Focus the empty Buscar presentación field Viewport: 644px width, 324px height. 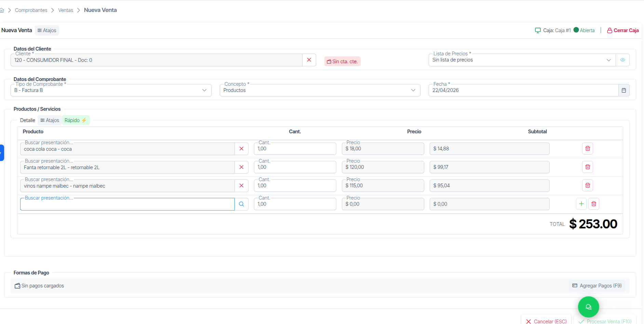[x=127, y=204]
